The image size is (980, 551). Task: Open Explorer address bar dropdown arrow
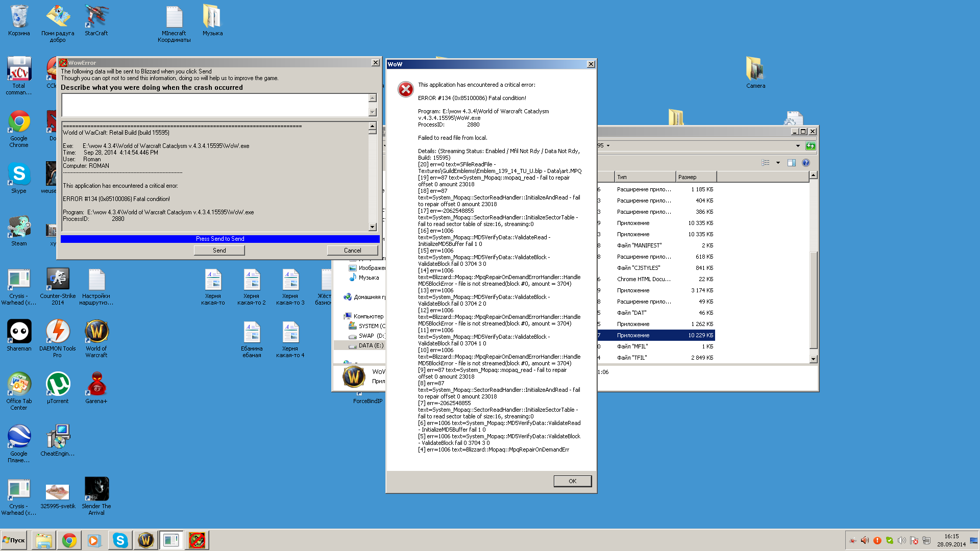798,146
